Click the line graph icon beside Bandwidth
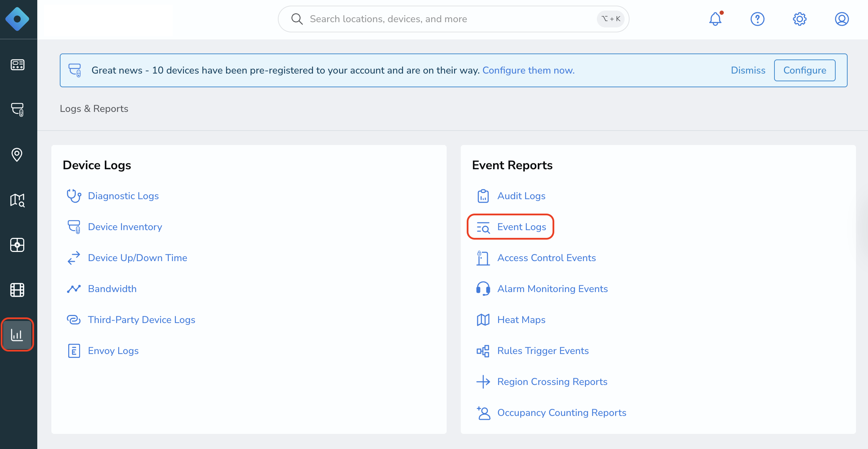868x449 pixels. [x=74, y=289]
